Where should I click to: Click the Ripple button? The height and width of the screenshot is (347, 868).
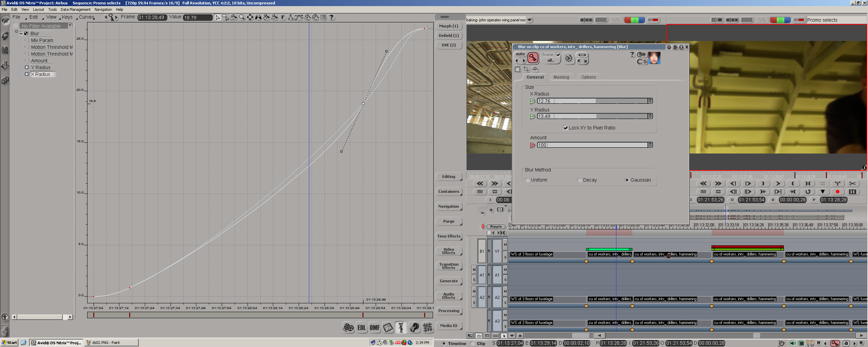pos(496,226)
